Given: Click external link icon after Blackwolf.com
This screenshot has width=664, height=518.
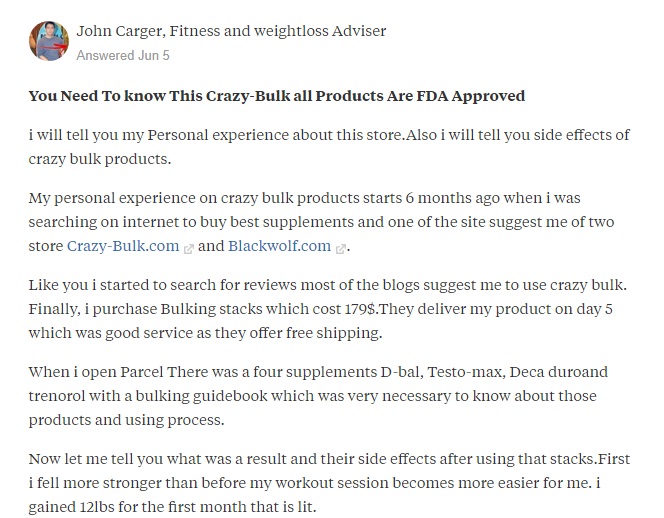Looking at the screenshot, I should 340,249.
